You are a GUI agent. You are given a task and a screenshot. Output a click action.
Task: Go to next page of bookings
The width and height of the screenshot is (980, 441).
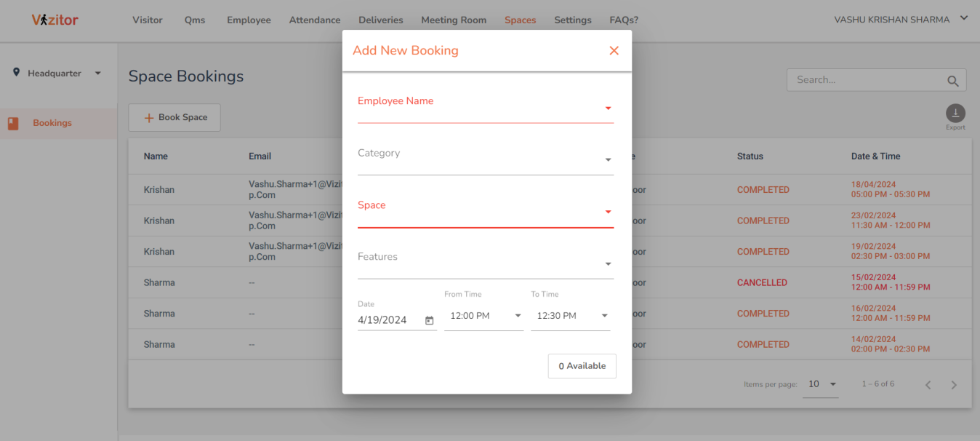click(x=954, y=385)
